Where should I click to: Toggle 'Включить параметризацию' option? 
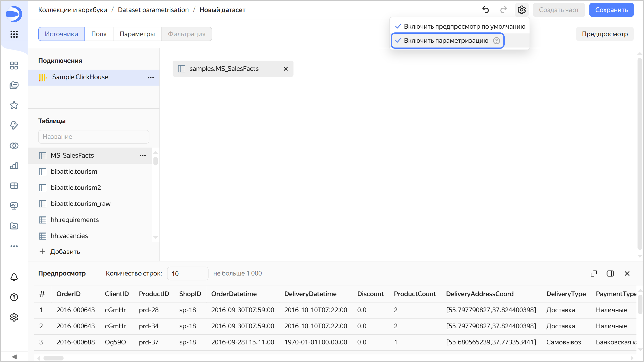(x=446, y=40)
